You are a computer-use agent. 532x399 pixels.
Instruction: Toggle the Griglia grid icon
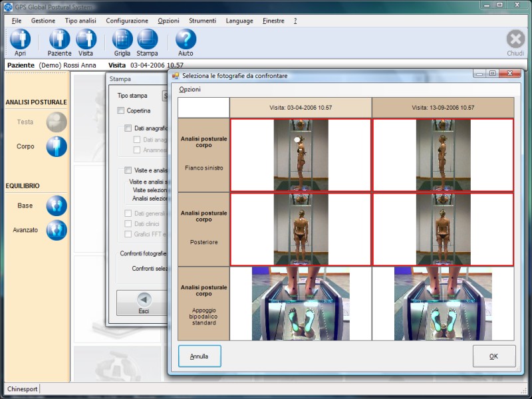122,40
